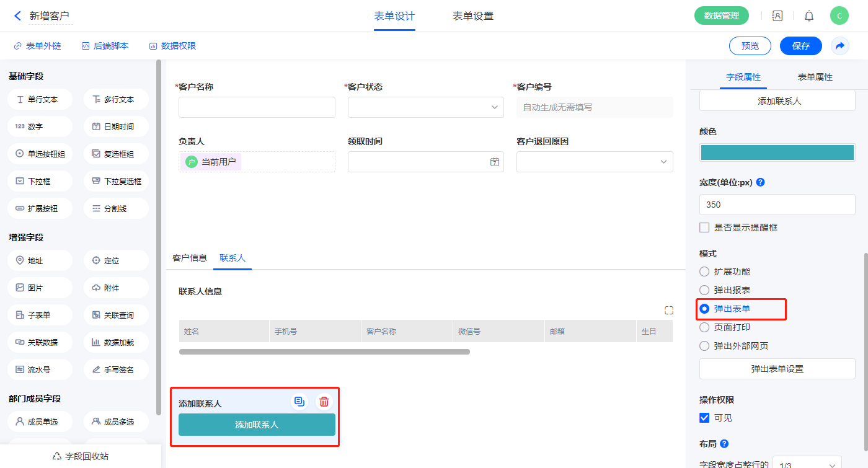Copy the 添加联系人 field using duplicate icon
This screenshot has height=468, width=868.
(300, 402)
